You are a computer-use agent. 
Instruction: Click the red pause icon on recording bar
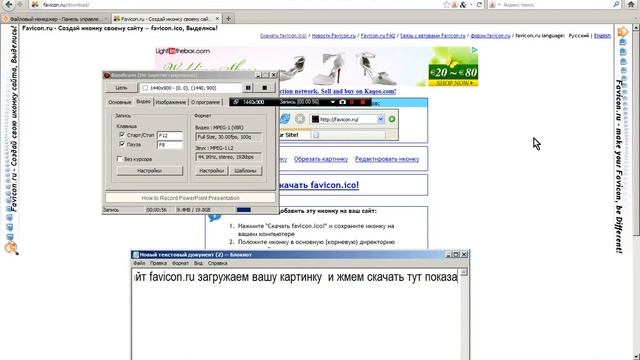(352, 102)
